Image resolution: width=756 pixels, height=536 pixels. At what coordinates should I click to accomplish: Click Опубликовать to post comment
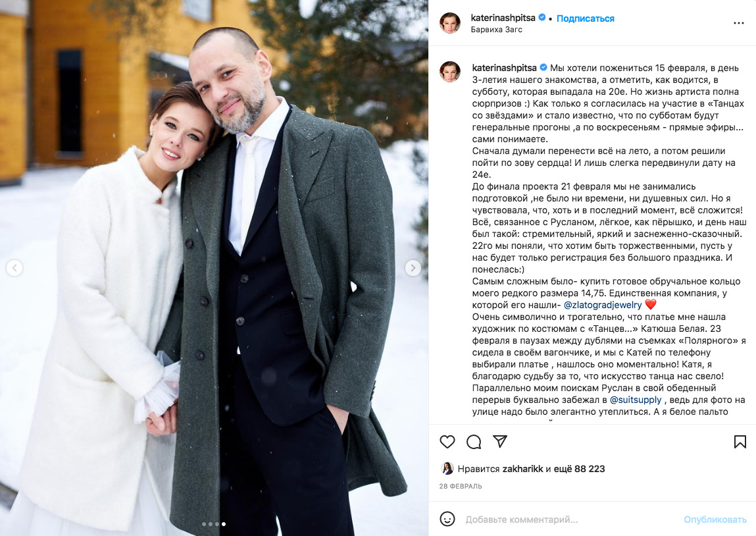(x=715, y=520)
